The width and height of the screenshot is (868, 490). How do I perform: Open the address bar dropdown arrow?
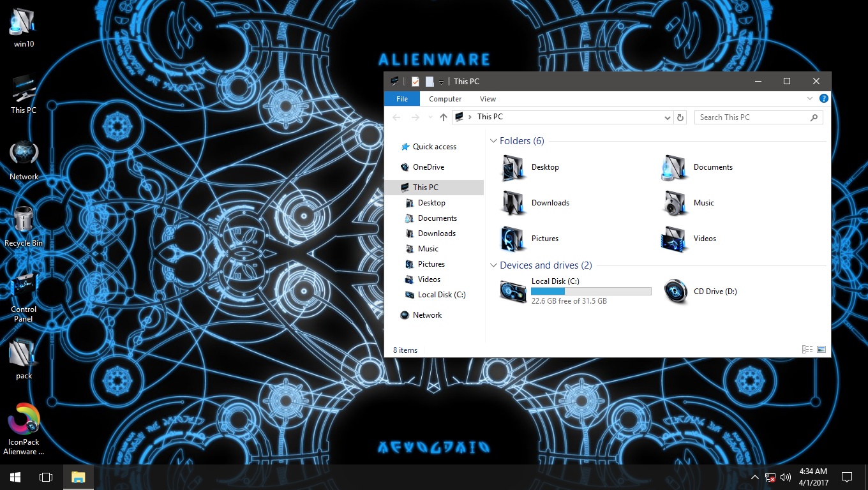click(667, 117)
